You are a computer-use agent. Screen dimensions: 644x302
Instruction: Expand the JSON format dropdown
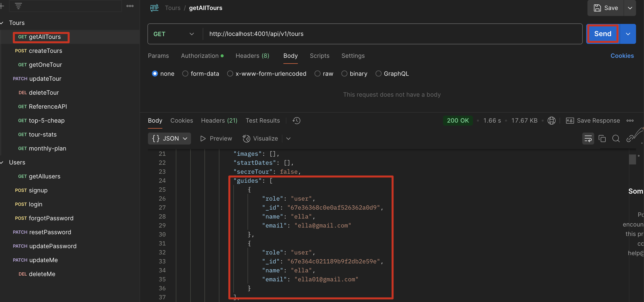point(170,138)
